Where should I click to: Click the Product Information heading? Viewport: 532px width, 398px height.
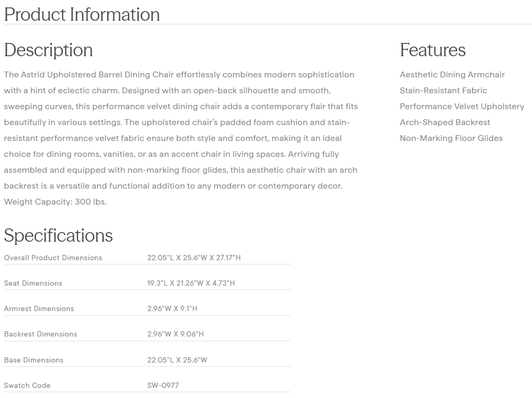82,14
